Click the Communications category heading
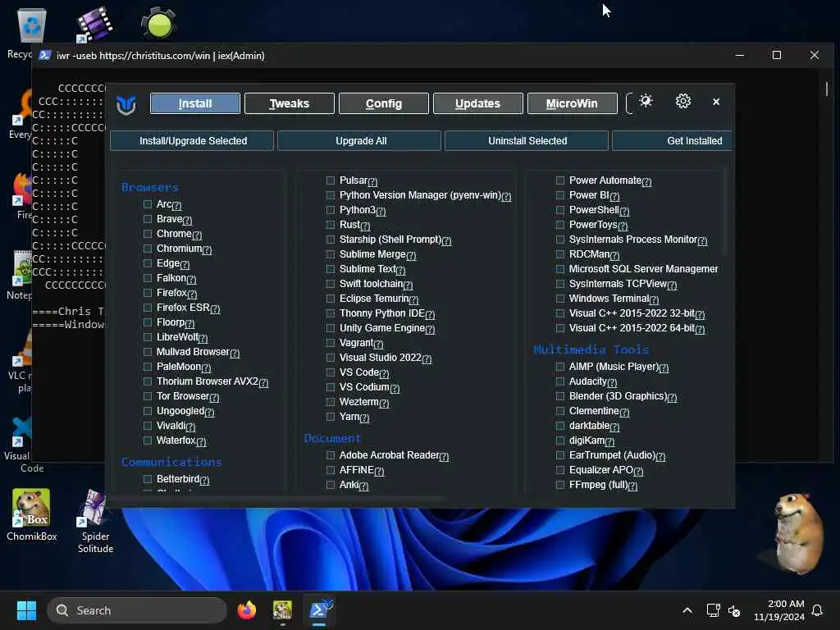 click(x=171, y=462)
